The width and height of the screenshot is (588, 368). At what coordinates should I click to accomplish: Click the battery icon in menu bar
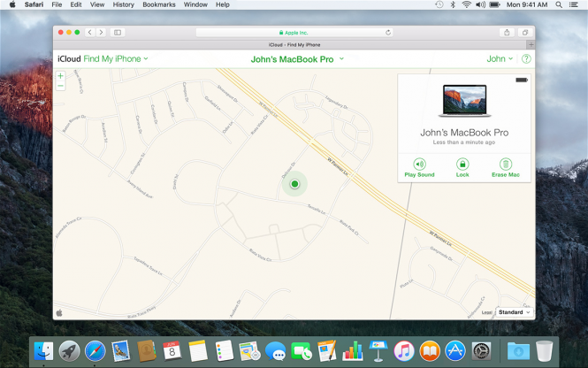tap(495, 4)
